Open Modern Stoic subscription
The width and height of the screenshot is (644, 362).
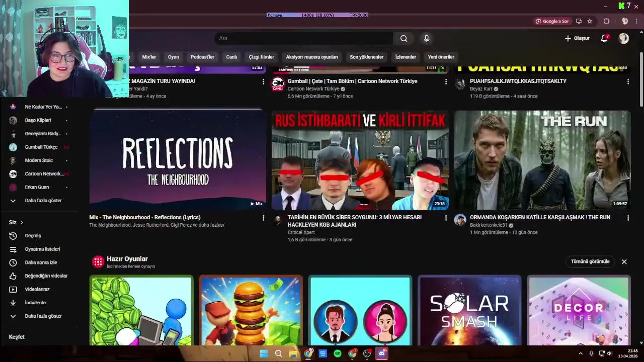click(39, 160)
